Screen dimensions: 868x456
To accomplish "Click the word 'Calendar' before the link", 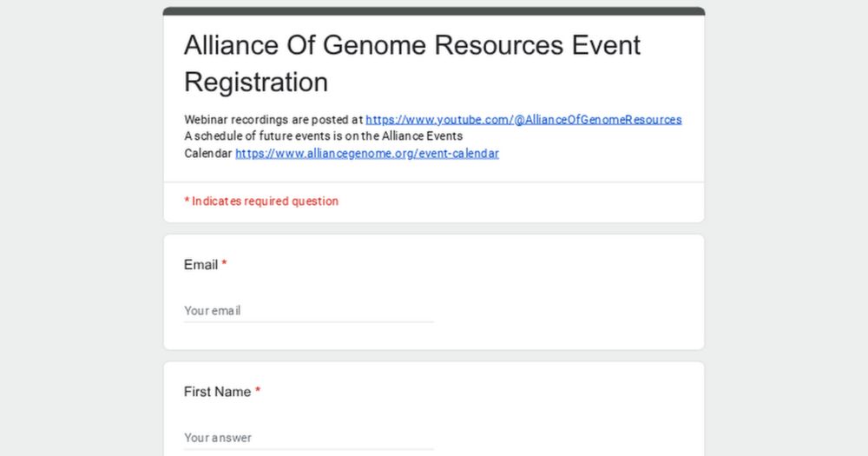I will point(208,154).
